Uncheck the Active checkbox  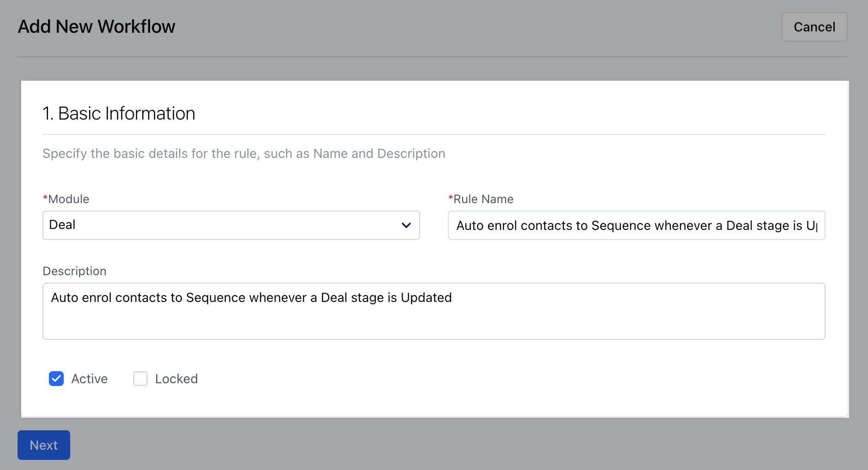[56, 379]
